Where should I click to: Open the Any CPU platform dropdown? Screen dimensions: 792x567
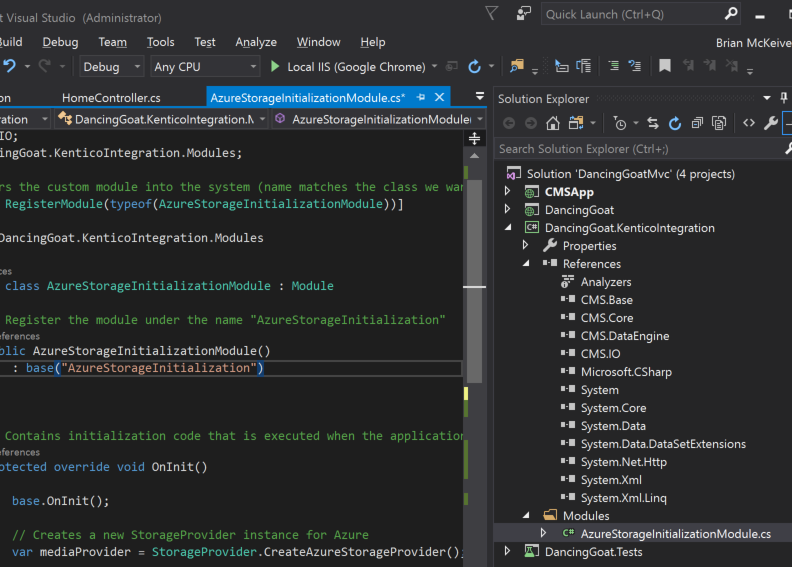(x=253, y=67)
